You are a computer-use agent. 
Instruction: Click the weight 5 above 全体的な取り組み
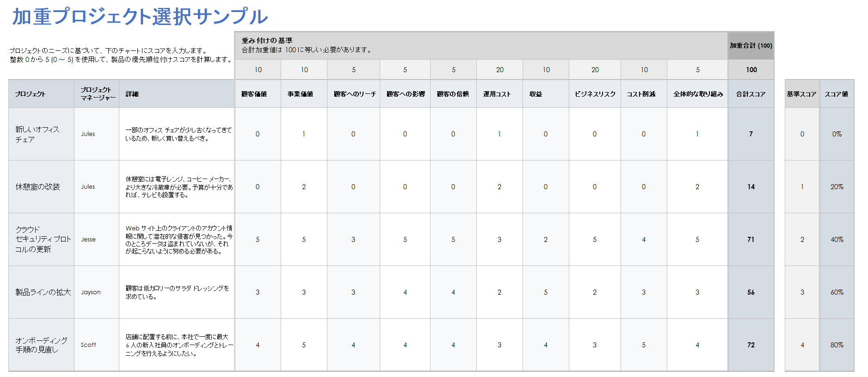click(x=697, y=69)
